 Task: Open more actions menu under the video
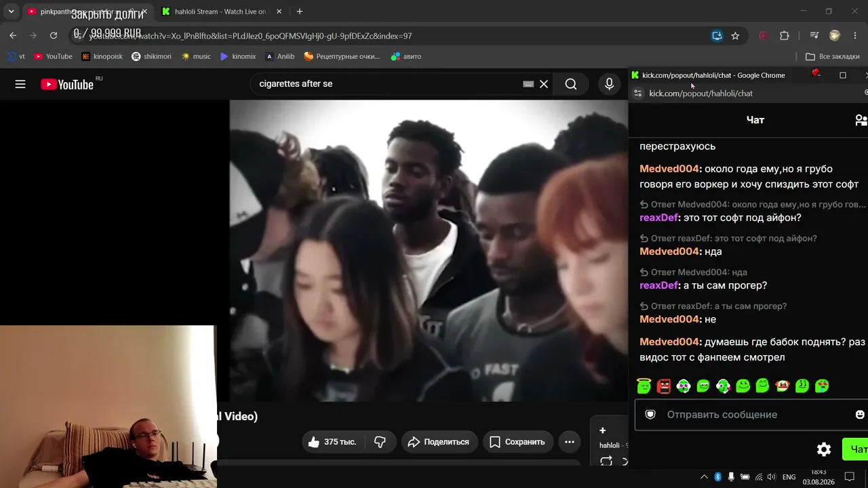click(570, 442)
